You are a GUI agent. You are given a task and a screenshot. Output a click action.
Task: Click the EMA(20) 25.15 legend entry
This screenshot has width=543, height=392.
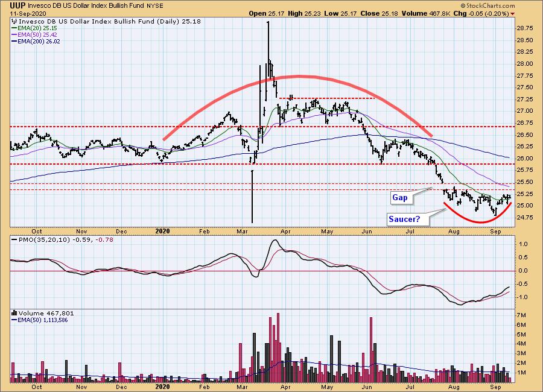pyautogui.click(x=37, y=28)
